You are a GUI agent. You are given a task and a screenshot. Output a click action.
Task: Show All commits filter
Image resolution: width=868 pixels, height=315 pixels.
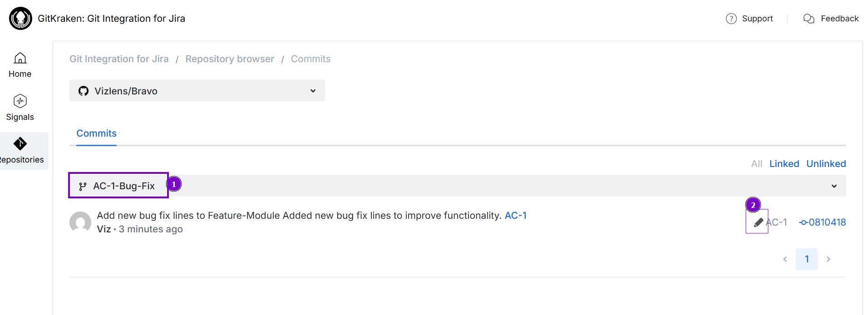(x=756, y=164)
